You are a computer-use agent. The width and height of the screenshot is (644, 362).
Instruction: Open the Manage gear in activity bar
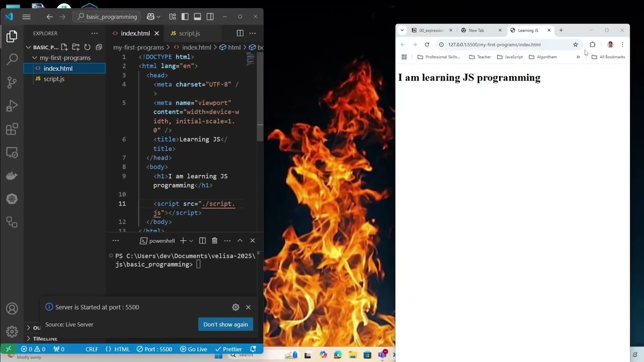(x=12, y=332)
